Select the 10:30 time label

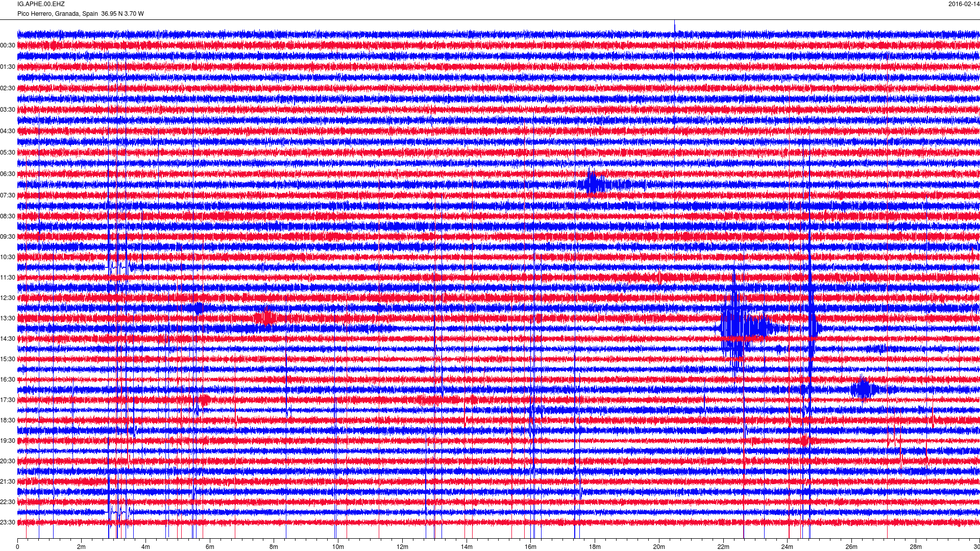click(8, 257)
